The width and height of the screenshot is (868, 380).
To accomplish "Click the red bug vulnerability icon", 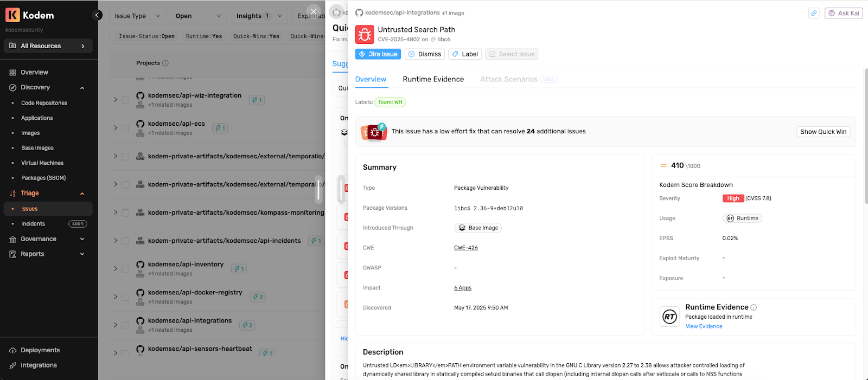I will point(365,34).
